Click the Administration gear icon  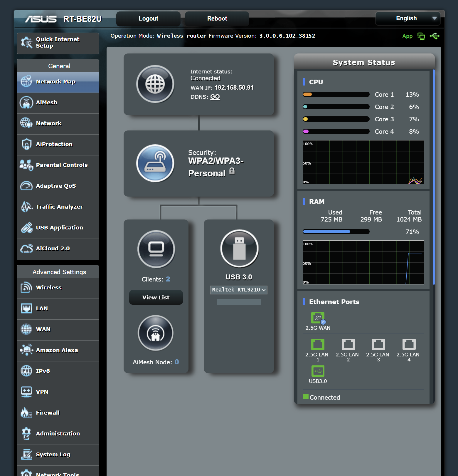26,434
